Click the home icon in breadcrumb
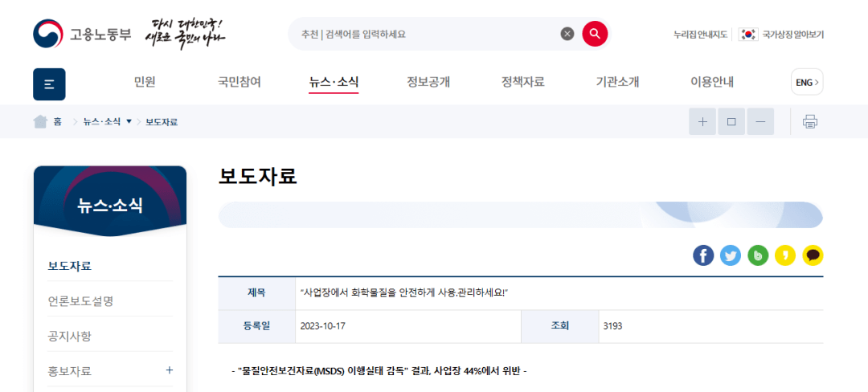 click(40, 121)
